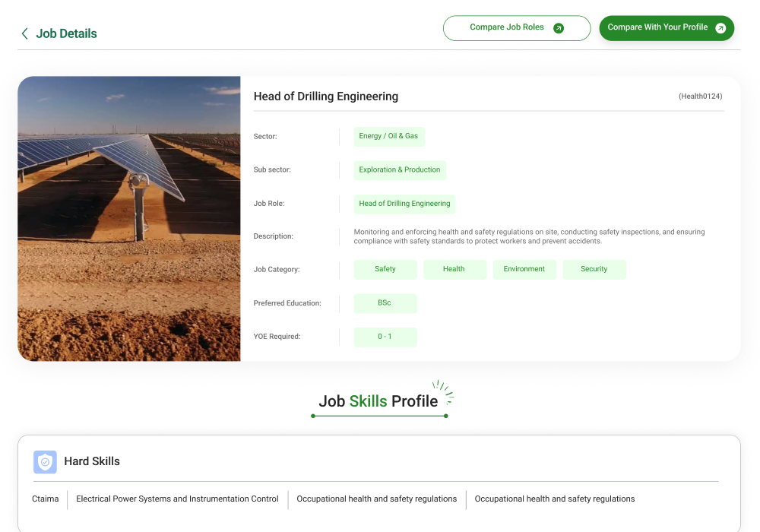Click the Hard Skills shield icon
Viewport: 760px width, 532px height.
point(45,461)
